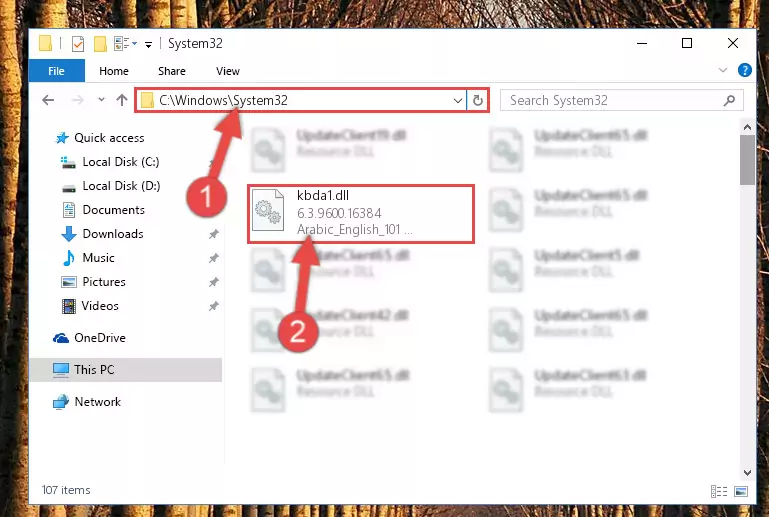Click the vertical scrollbar thumb
Screen dimensions: 769x517
pos(747,160)
